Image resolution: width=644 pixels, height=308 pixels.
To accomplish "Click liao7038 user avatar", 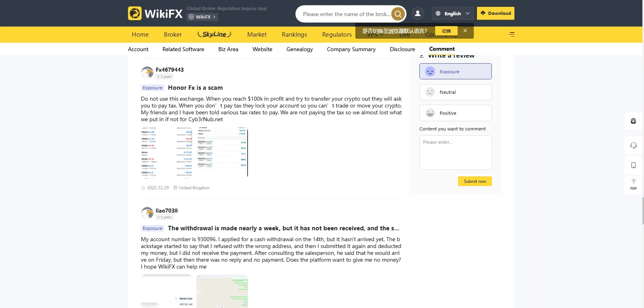I will pos(147,213).
